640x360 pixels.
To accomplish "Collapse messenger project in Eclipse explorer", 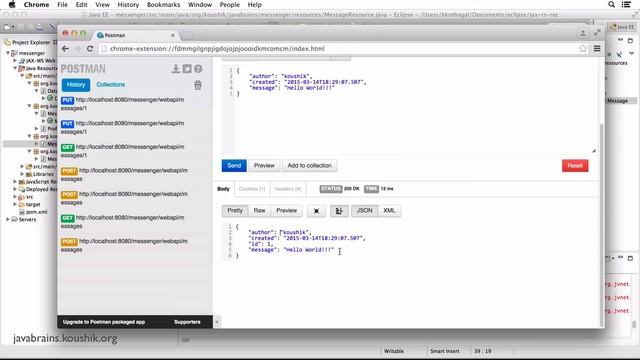I will tap(8, 53).
